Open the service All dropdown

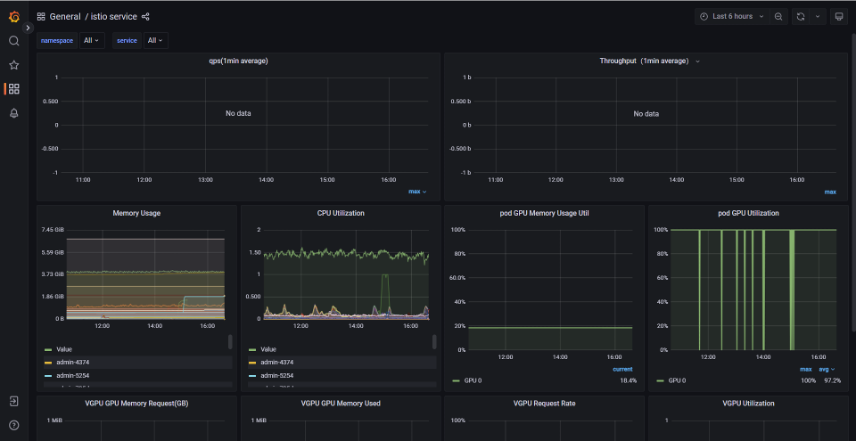tap(155, 41)
